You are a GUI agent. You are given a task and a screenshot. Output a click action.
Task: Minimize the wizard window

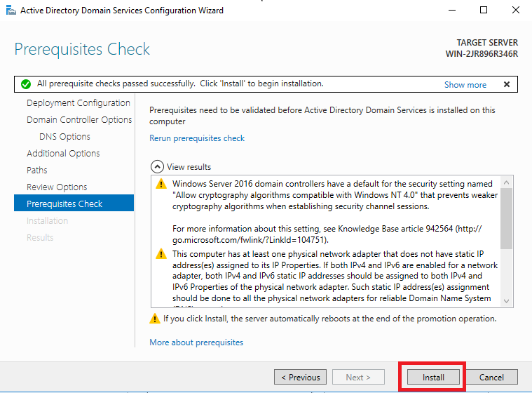point(452,10)
